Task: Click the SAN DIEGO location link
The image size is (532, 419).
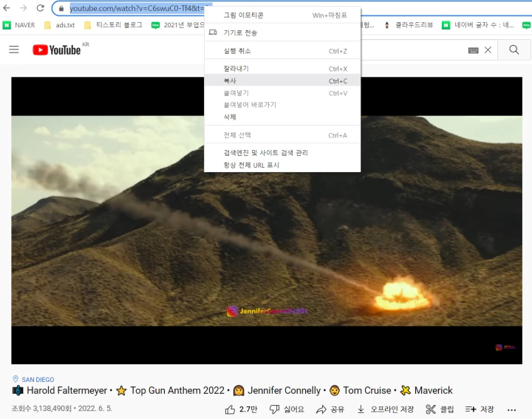Action: [x=38, y=380]
